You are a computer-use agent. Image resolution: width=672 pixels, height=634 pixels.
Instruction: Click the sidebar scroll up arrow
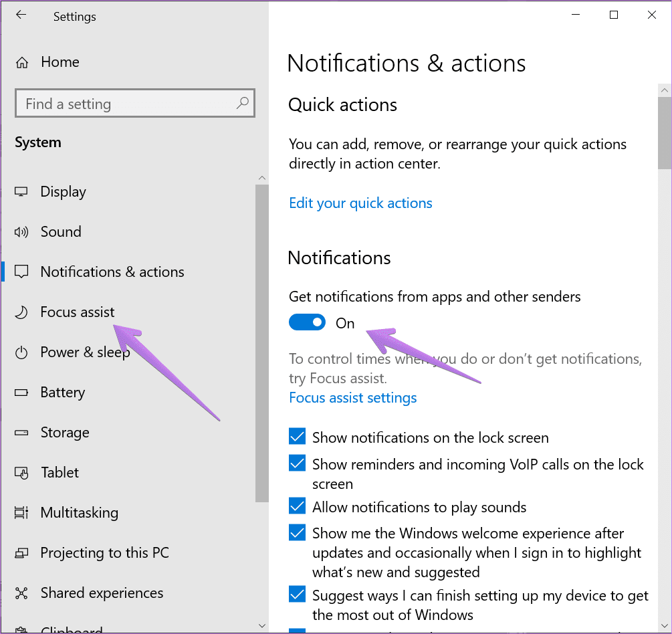(x=261, y=178)
